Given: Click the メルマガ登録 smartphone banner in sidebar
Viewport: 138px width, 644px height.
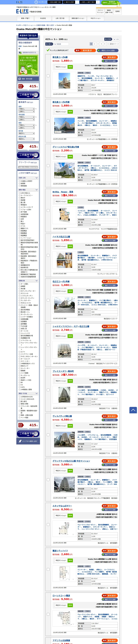Looking at the screenshot, I should click(28, 65).
